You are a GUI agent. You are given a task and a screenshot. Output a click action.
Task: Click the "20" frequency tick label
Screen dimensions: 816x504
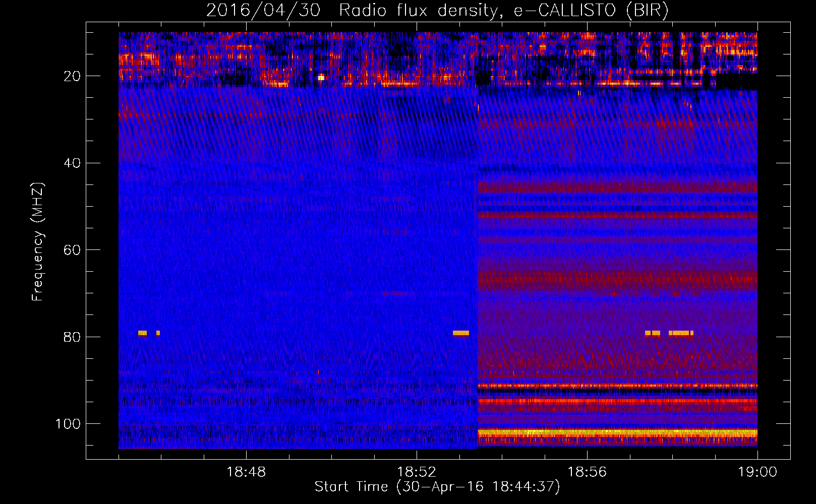72,76
